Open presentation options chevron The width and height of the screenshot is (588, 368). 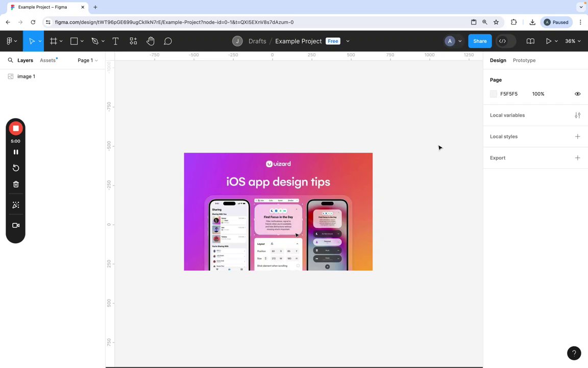click(556, 41)
